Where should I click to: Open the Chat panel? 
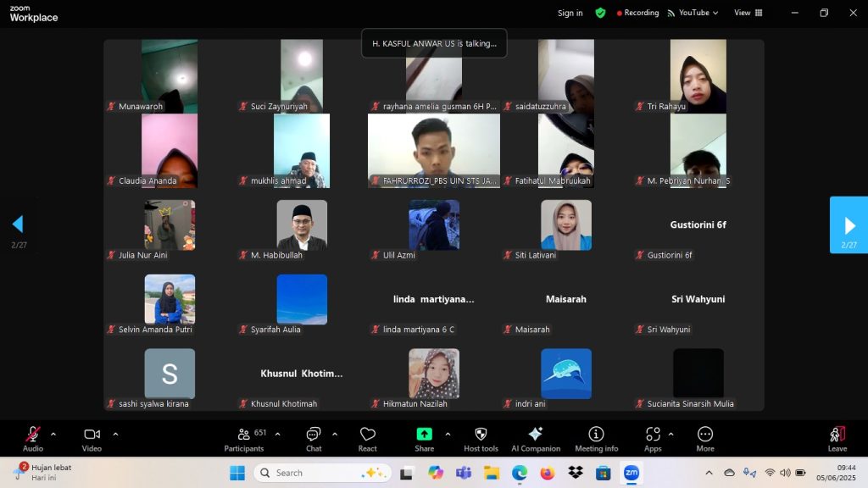tap(314, 438)
